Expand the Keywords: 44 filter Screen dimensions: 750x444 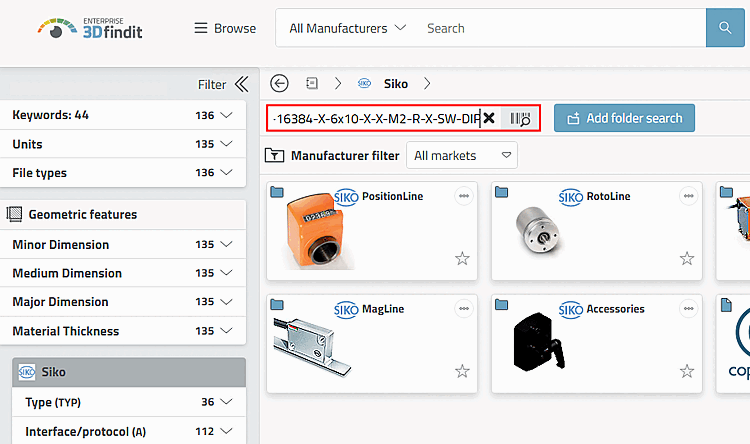tap(123, 115)
